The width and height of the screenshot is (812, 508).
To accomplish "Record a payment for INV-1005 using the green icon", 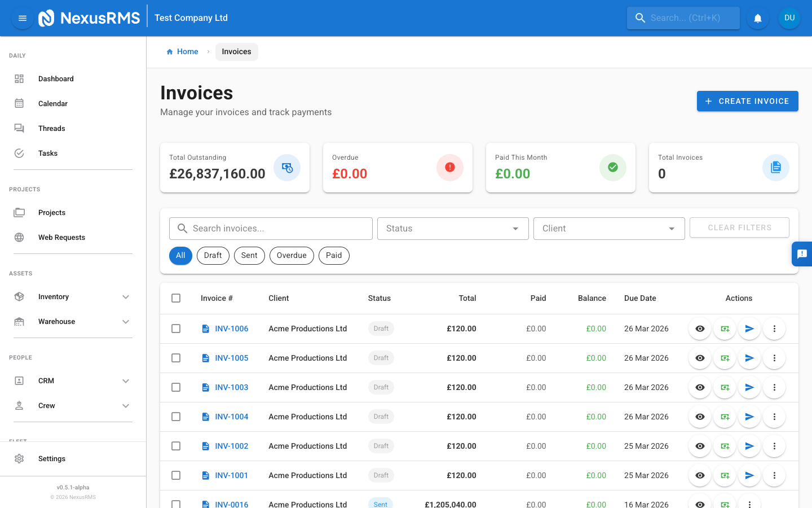I will click(725, 358).
